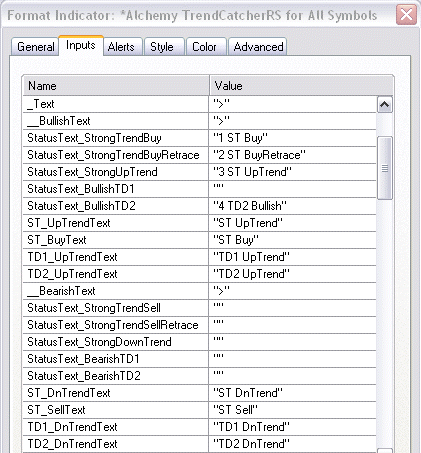Edit the "ST Buy" value cell
421x453 pixels.
(293, 240)
